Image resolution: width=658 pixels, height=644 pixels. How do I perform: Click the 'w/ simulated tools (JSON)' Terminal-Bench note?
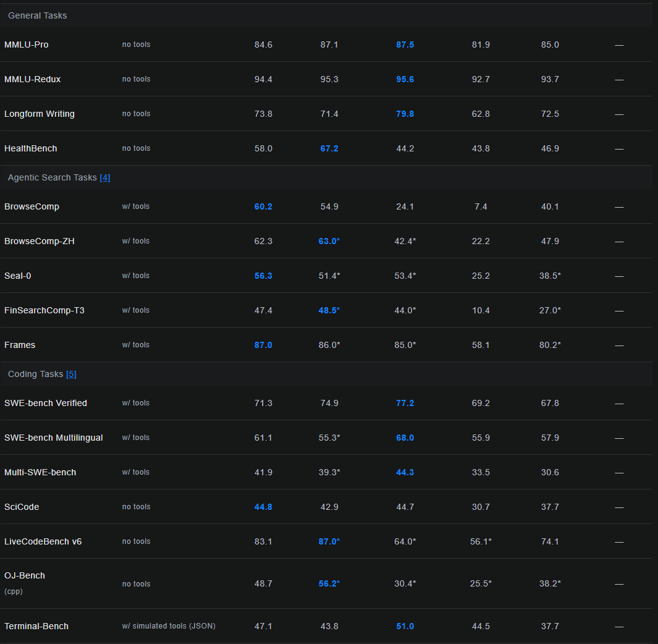click(169, 626)
